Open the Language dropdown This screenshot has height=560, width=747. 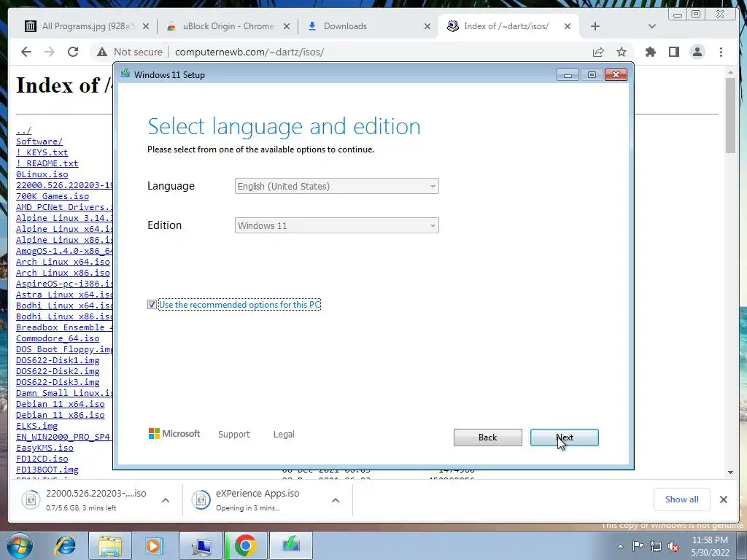point(336,186)
